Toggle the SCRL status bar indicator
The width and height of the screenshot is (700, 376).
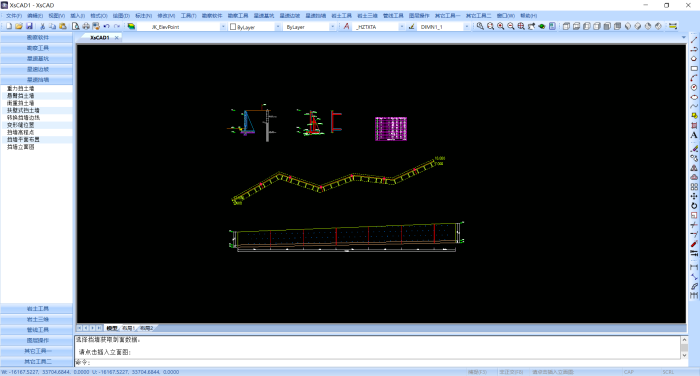click(668, 372)
